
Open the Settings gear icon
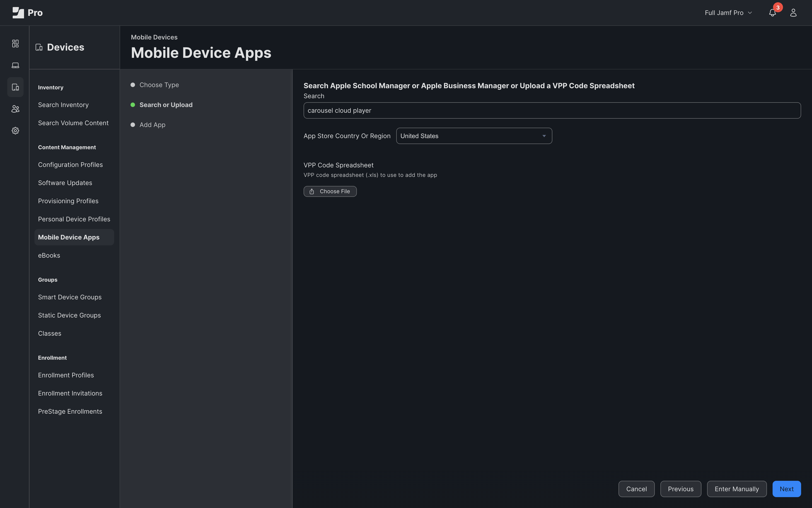15,131
